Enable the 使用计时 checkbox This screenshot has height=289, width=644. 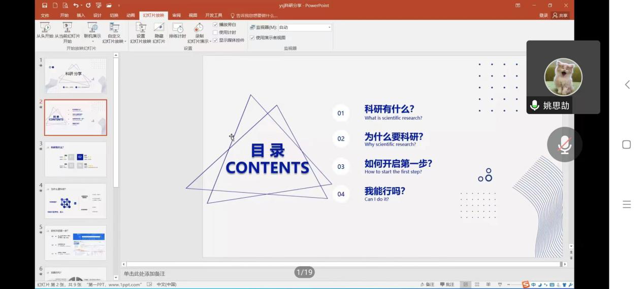click(x=215, y=32)
